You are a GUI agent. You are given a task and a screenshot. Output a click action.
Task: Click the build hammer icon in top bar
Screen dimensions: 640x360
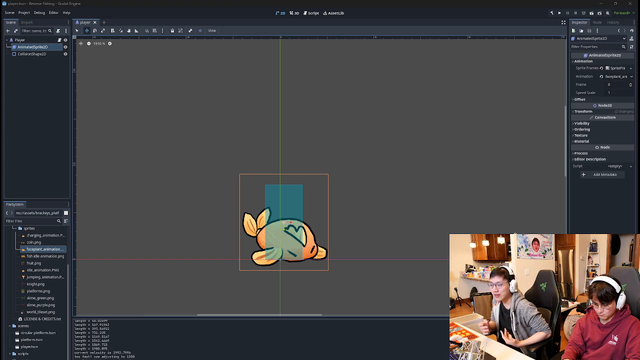pos(552,13)
